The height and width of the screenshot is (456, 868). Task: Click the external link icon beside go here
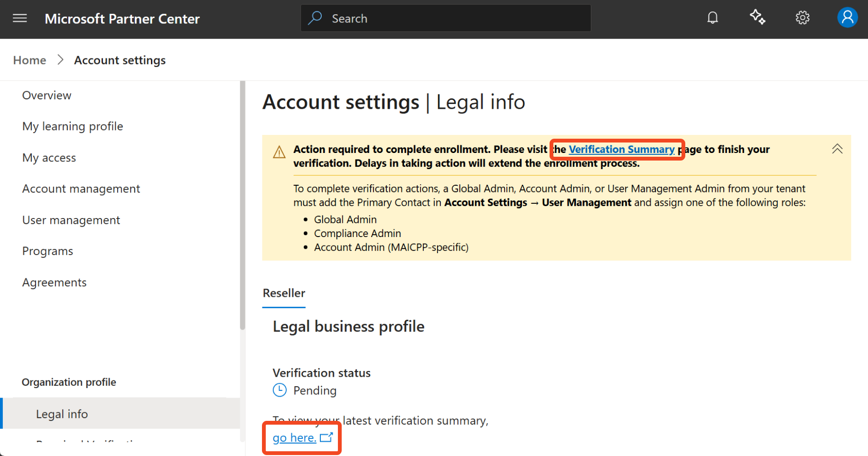(326, 437)
